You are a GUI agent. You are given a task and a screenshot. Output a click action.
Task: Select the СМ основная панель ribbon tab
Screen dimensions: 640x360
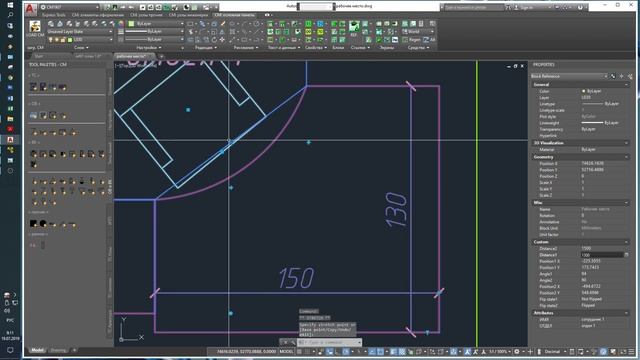tap(234, 15)
